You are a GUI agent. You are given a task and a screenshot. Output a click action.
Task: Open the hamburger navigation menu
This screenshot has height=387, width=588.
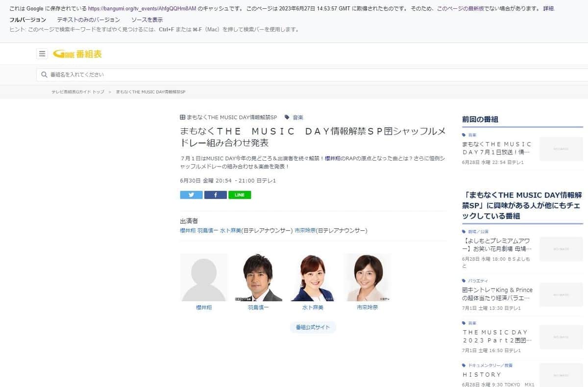coord(42,54)
